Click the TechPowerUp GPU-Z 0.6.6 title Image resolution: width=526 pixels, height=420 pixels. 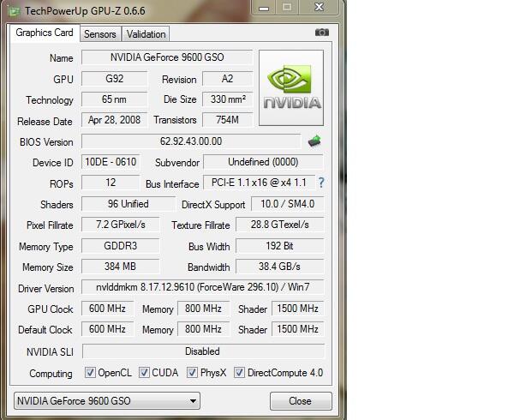85,11
